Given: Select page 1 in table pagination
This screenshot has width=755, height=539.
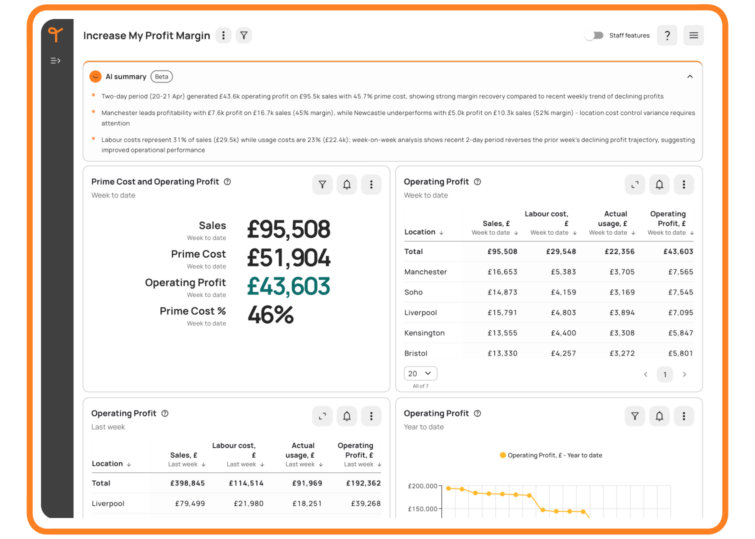Looking at the screenshot, I should (664, 374).
